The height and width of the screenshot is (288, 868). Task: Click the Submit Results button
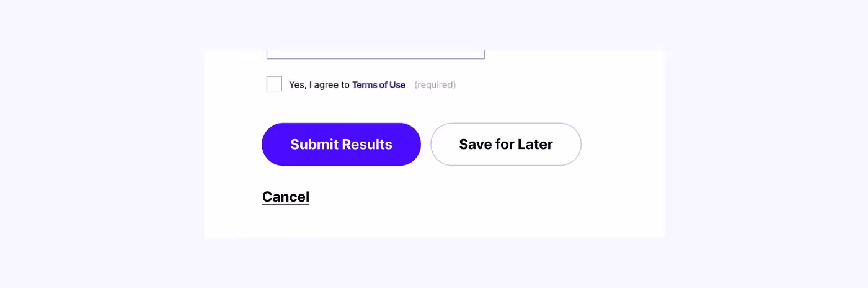tap(341, 145)
